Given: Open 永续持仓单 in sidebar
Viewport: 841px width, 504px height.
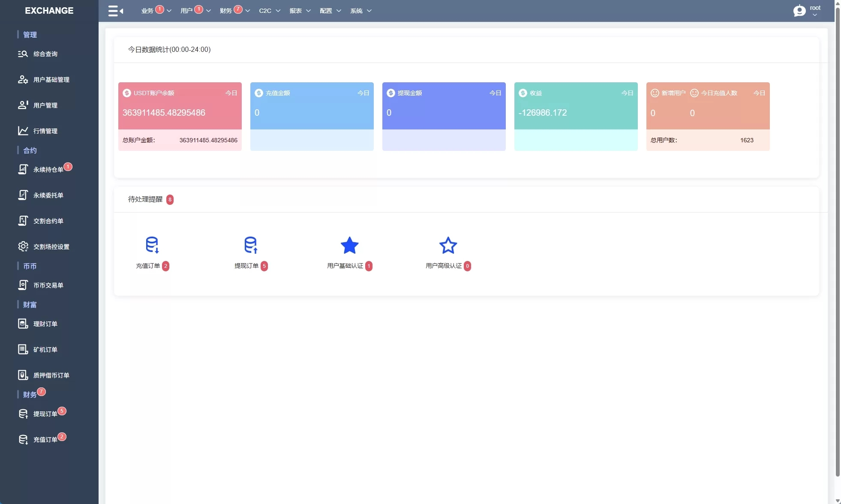Looking at the screenshot, I should pyautogui.click(x=48, y=170).
